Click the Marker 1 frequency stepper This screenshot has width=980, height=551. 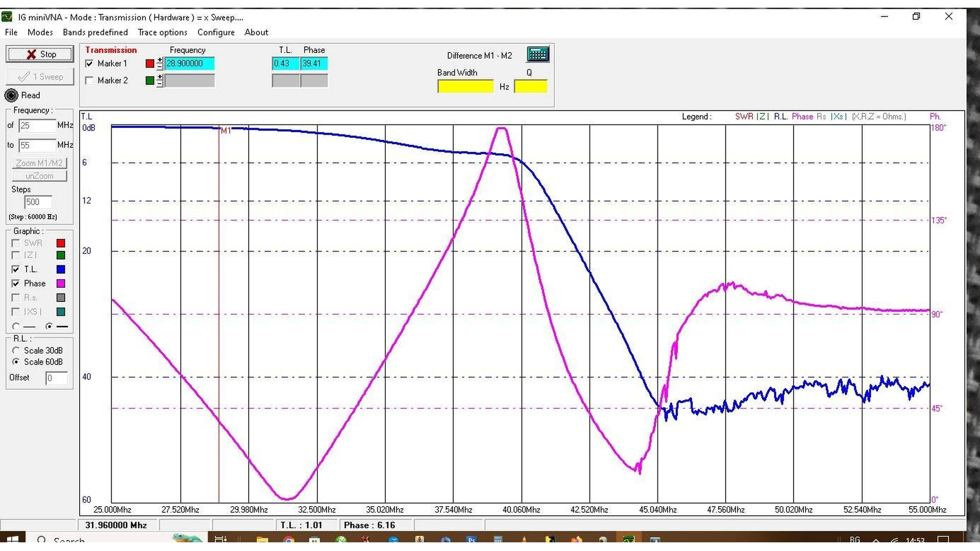(x=160, y=63)
